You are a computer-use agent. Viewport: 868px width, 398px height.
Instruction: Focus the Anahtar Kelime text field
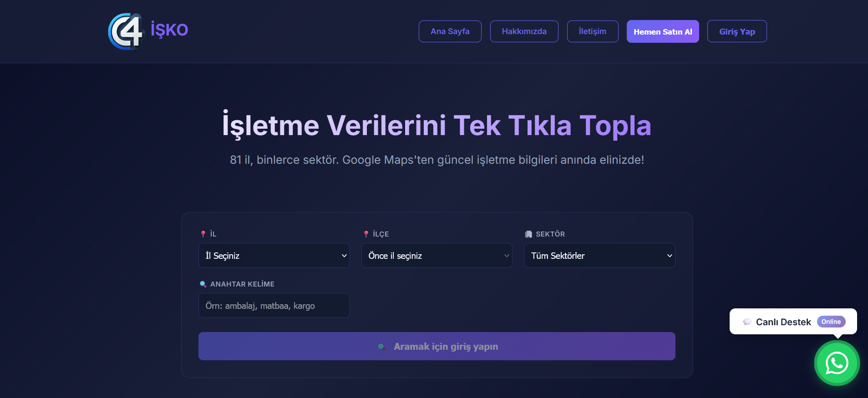[274, 306]
